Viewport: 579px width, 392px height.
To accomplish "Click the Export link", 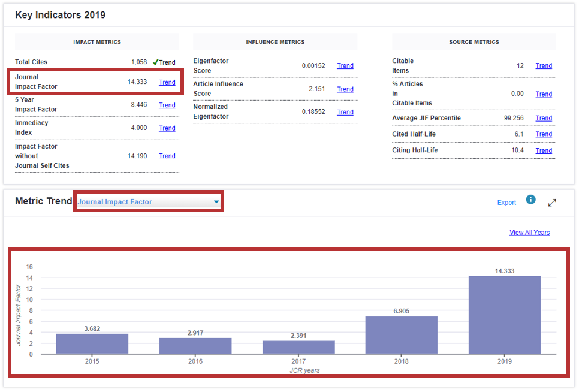I will (x=506, y=203).
